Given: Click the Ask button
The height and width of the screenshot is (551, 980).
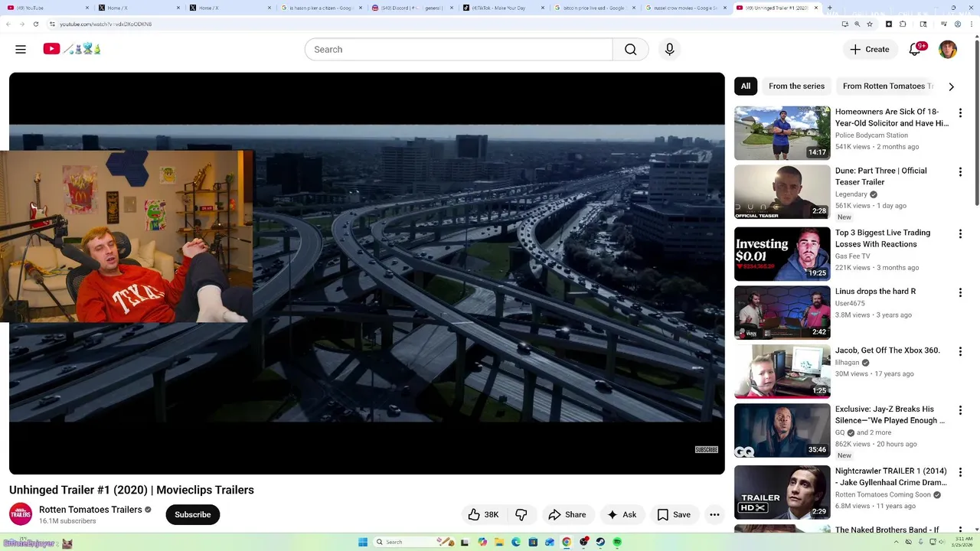Looking at the screenshot, I should click(622, 514).
